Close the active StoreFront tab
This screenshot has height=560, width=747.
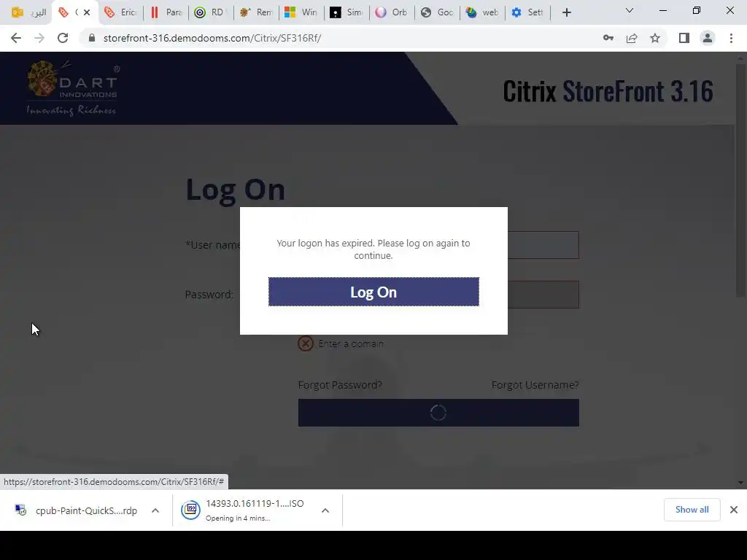(87, 12)
